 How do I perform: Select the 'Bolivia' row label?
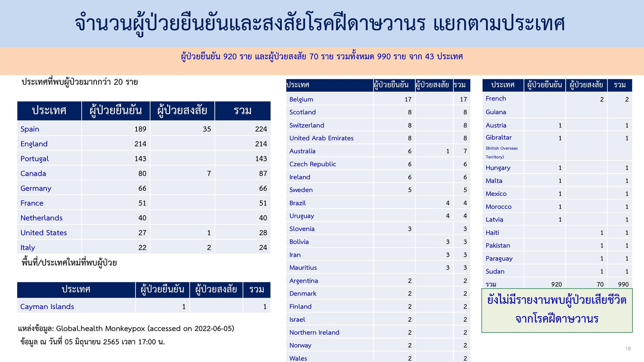[299, 242]
